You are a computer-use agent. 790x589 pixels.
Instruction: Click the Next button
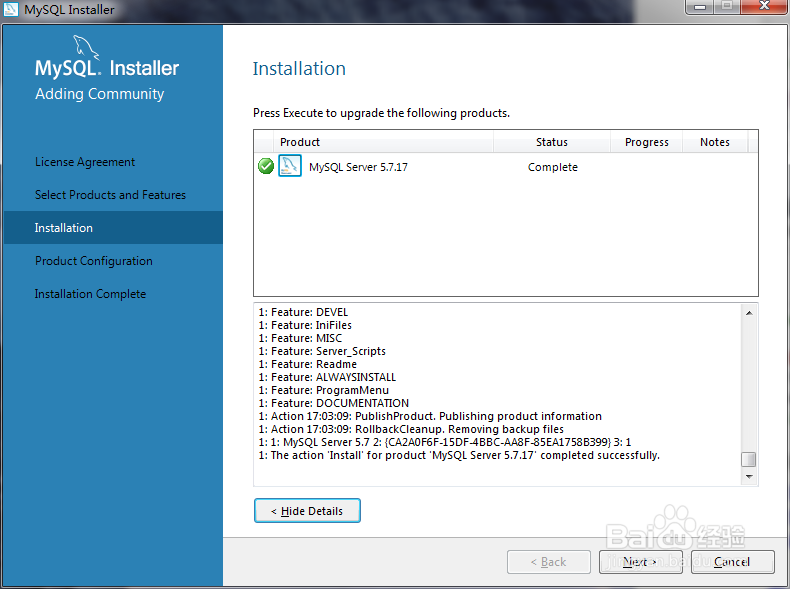[x=640, y=562]
